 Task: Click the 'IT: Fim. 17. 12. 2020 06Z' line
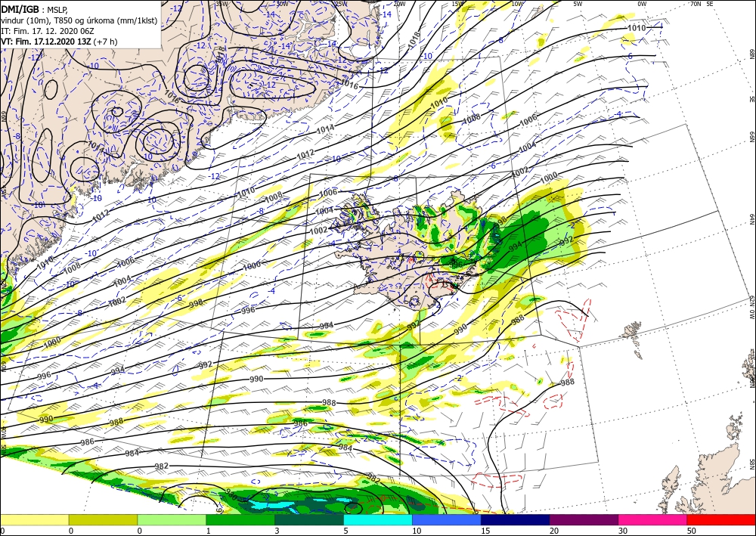pyautogui.click(x=47, y=31)
